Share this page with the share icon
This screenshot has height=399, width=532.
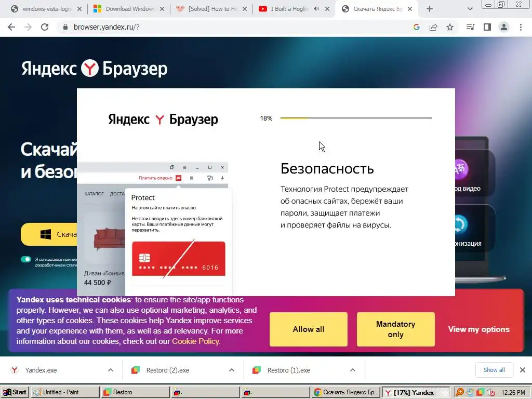[433, 27]
